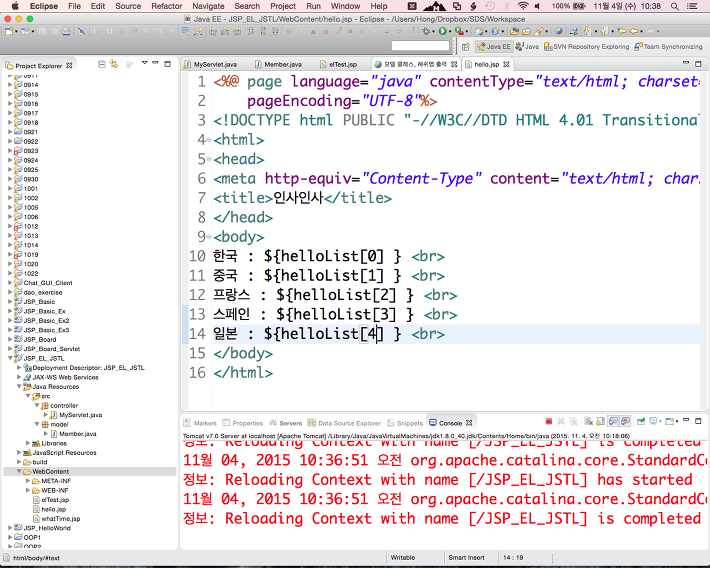
Task: Click the green Run button icon
Action: 442,31
